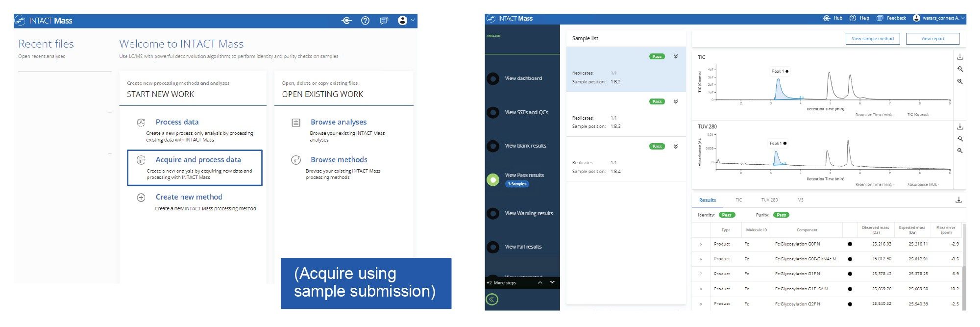Click color dot for G0F N row
This screenshot has height=327, width=980.
pos(850,244)
